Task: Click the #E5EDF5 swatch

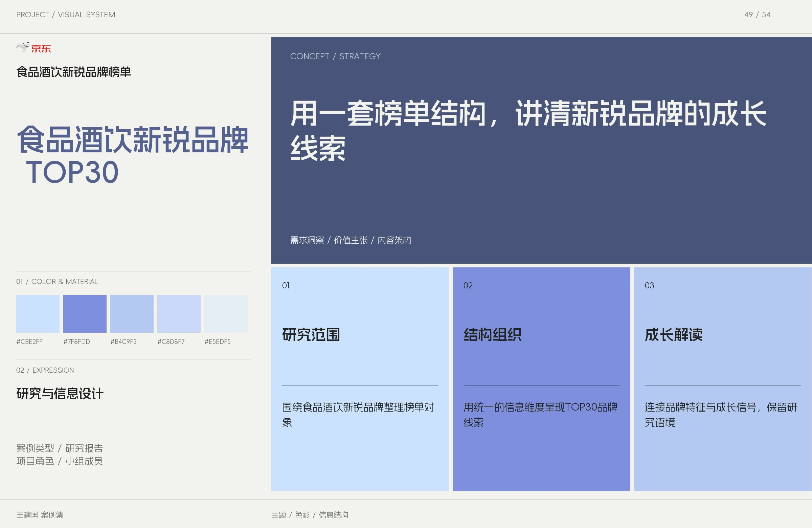Action: (x=226, y=314)
